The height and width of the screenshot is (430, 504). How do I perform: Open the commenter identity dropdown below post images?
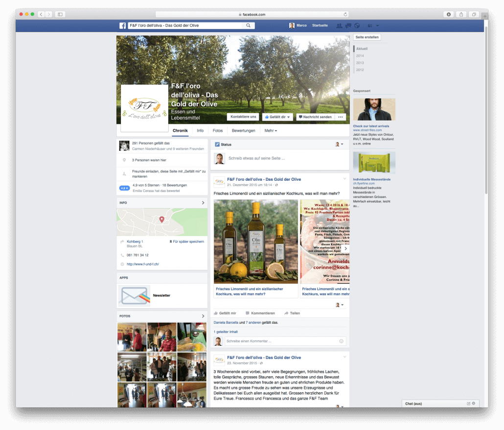[340, 305]
